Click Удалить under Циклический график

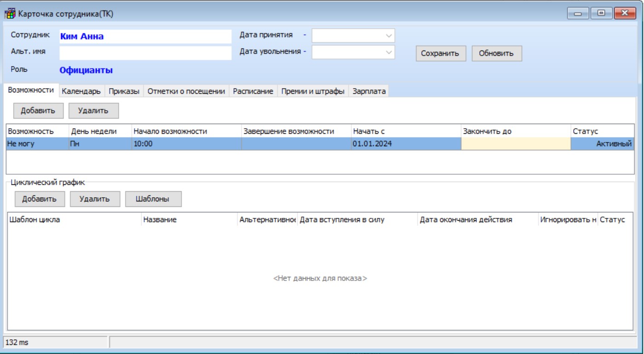[x=95, y=199]
